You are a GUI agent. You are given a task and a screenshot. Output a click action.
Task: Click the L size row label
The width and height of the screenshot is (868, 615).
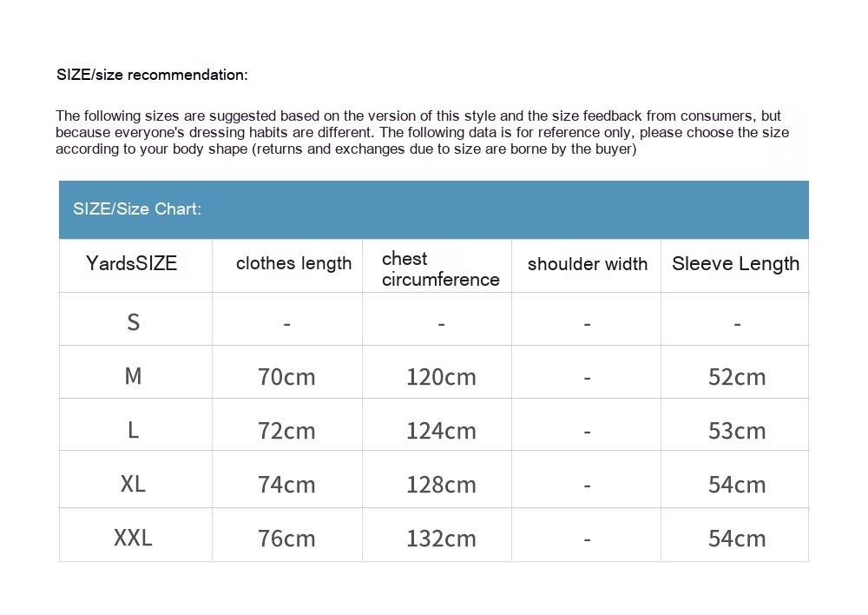(133, 430)
